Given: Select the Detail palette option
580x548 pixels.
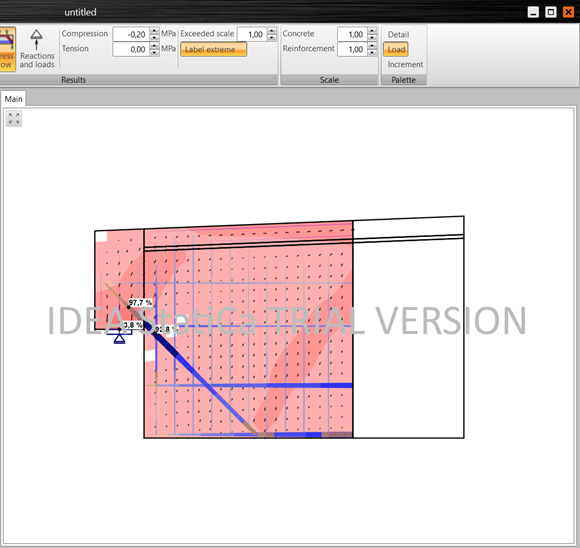Looking at the screenshot, I should [398, 34].
